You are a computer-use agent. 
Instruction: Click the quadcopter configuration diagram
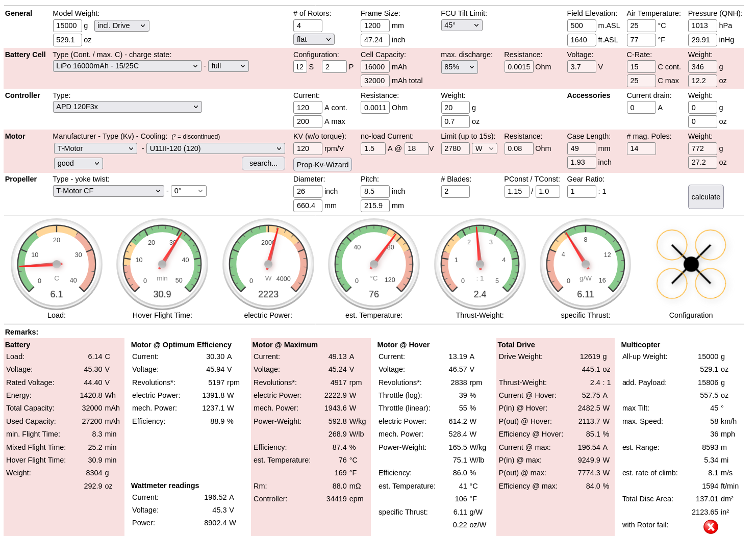point(691,264)
